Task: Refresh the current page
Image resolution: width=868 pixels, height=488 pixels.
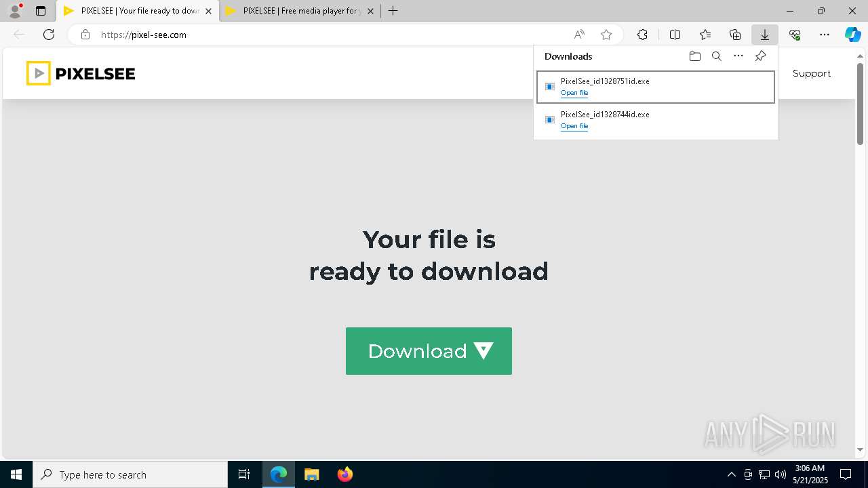Action: point(49,35)
